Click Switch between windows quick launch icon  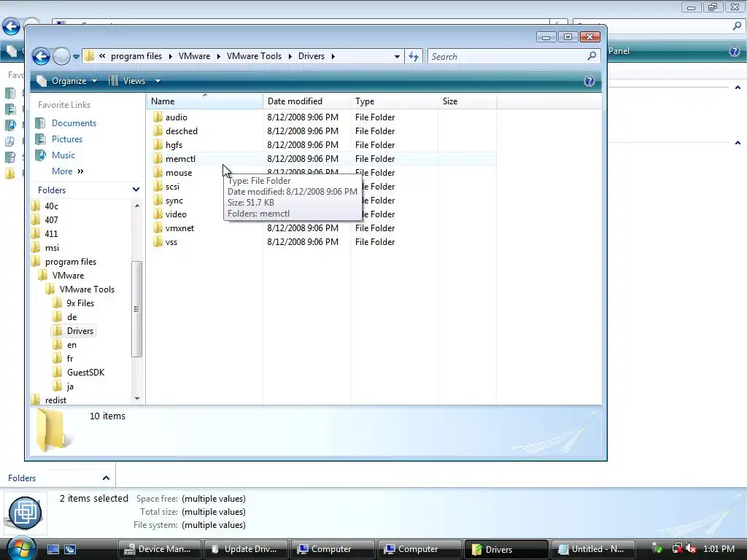[70, 549]
